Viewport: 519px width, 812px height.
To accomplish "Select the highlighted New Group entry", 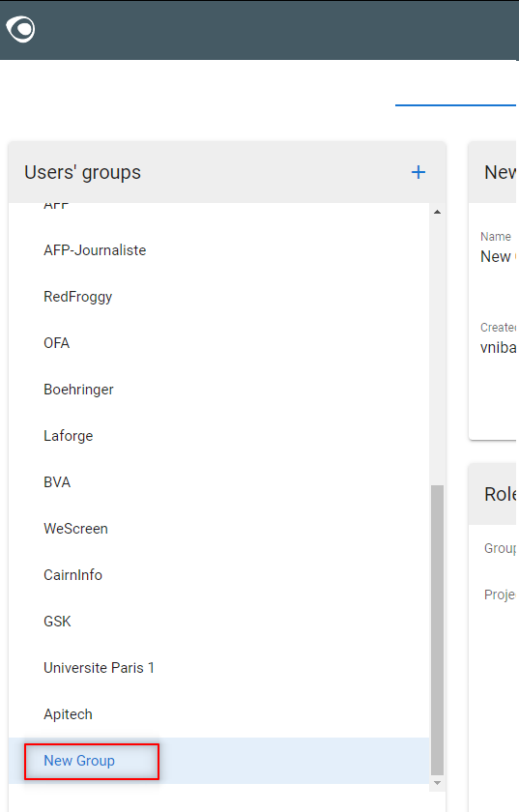I will 218,761.
